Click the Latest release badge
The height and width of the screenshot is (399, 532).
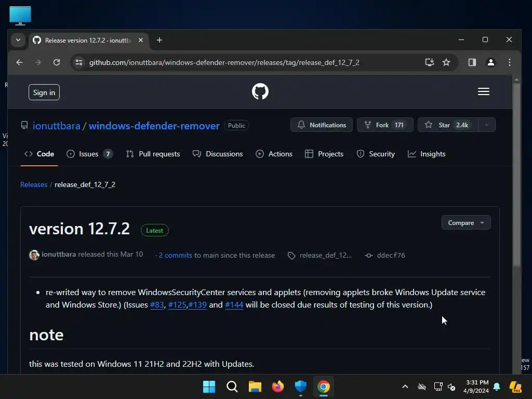pos(155,230)
